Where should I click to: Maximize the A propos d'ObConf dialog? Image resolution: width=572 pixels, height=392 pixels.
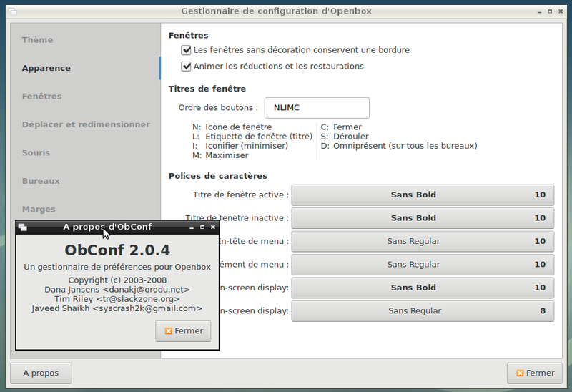[x=202, y=227]
